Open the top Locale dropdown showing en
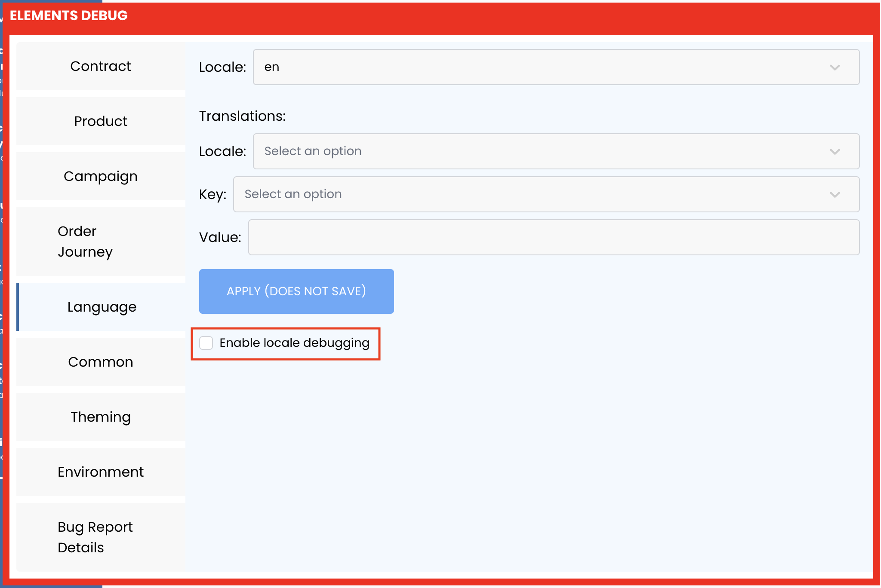This screenshot has width=881, height=588. click(x=556, y=67)
